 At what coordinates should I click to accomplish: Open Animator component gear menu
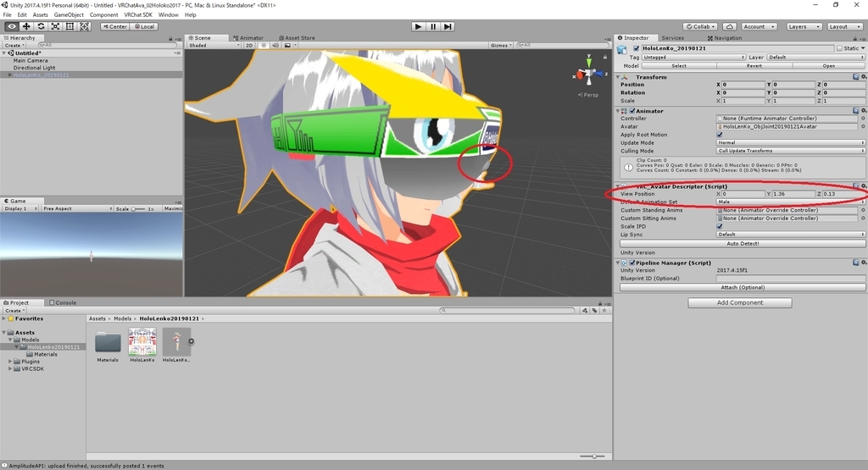pyautogui.click(x=863, y=111)
